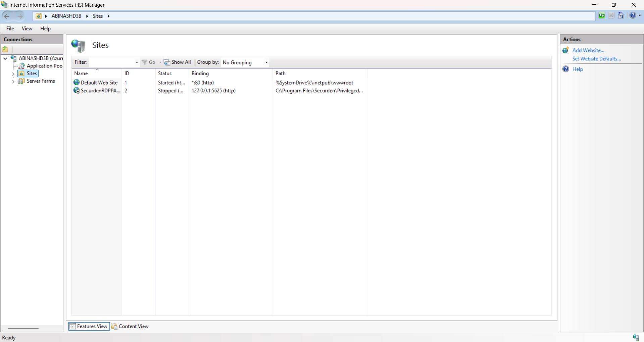Click the Back navigation arrow
This screenshot has height=342, width=644.
tap(7, 16)
